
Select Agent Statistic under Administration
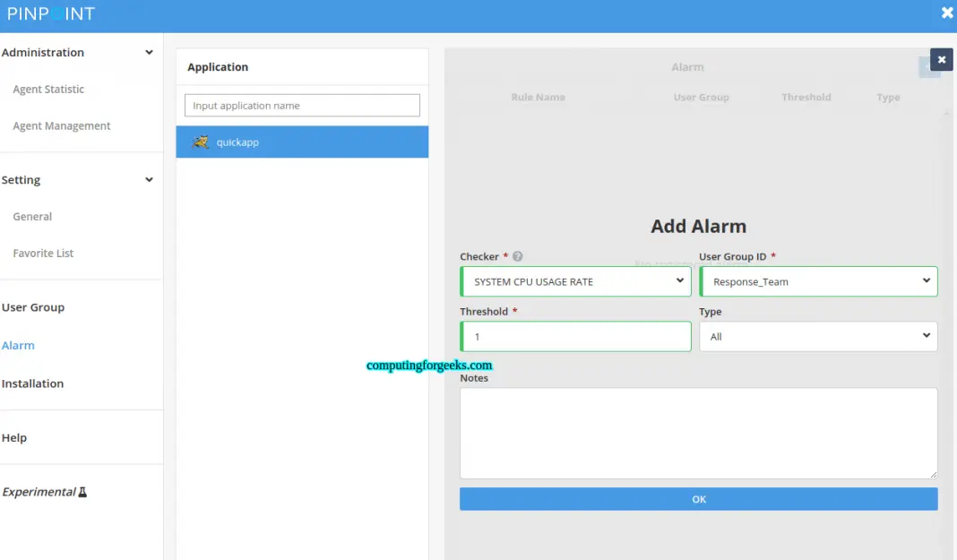[x=47, y=89]
